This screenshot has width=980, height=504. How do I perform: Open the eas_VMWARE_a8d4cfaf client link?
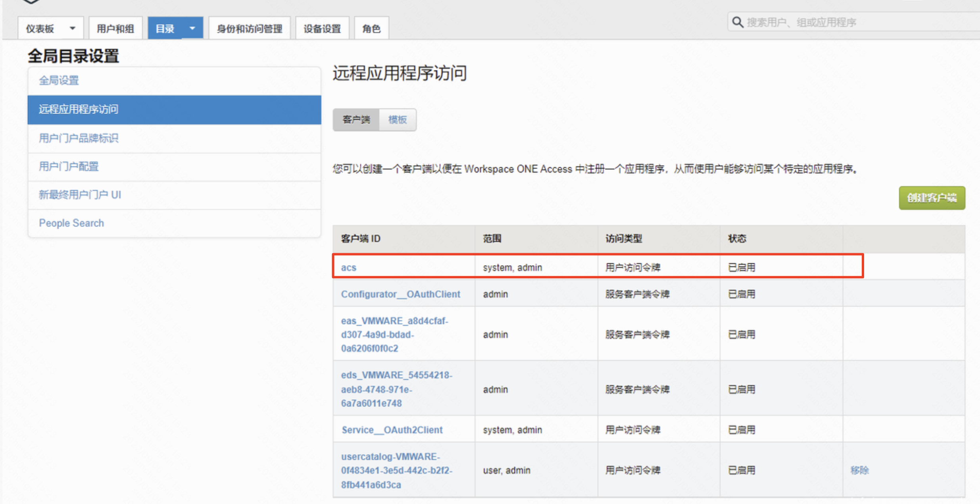(394, 335)
